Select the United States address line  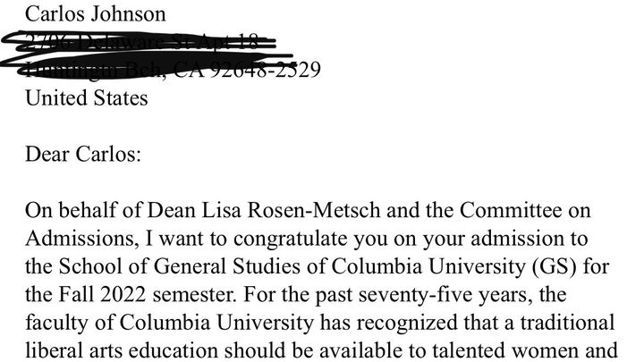86,97
